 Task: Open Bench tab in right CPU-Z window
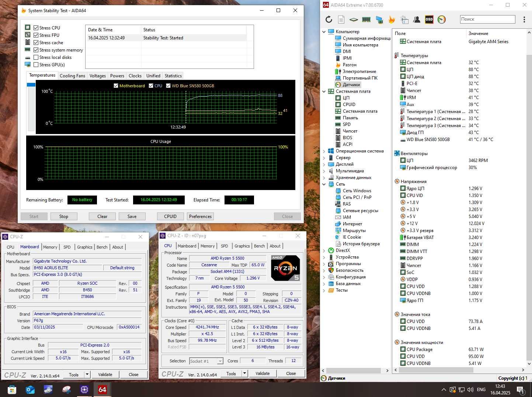click(259, 246)
